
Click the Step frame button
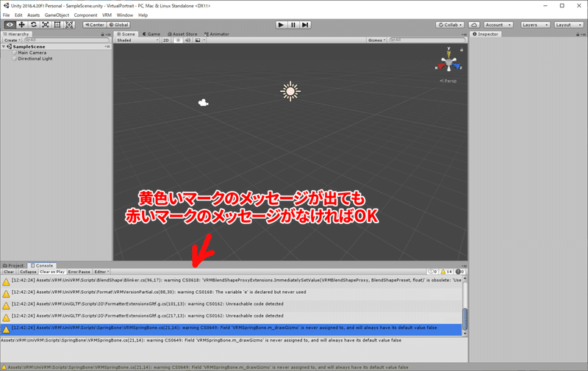305,25
